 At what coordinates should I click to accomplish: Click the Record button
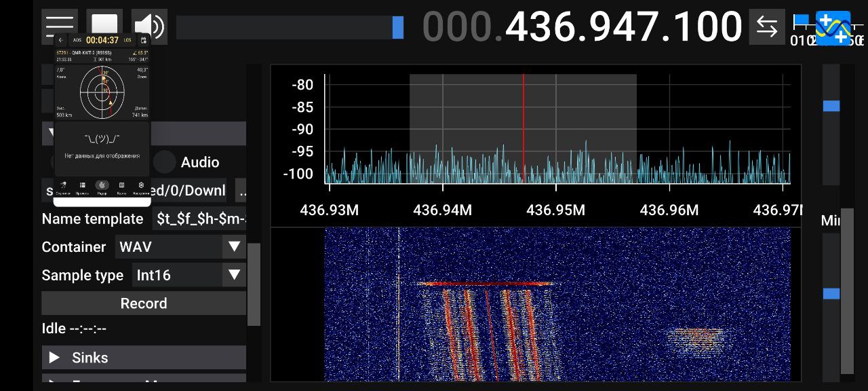144,303
